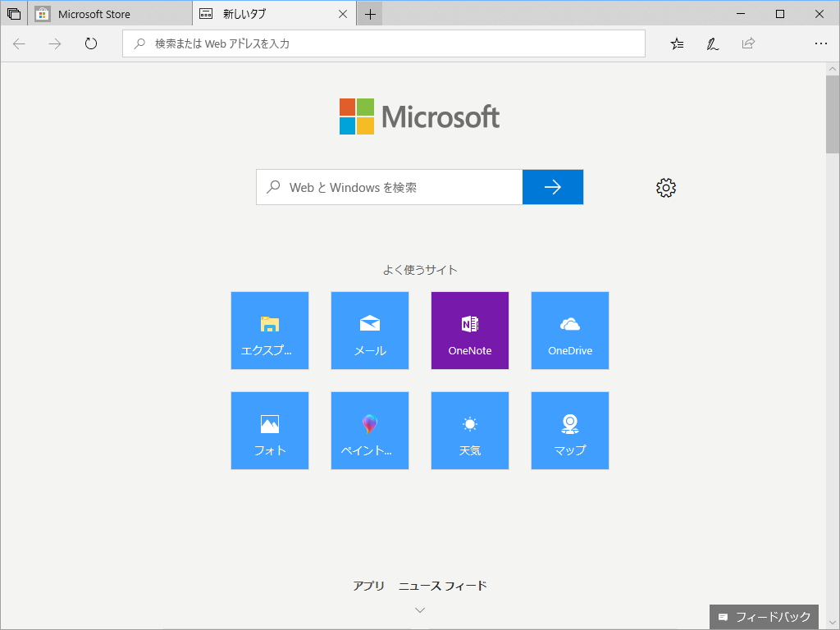Go back with the back arrow
Screen dimensions: 840x630
point(20,44)
